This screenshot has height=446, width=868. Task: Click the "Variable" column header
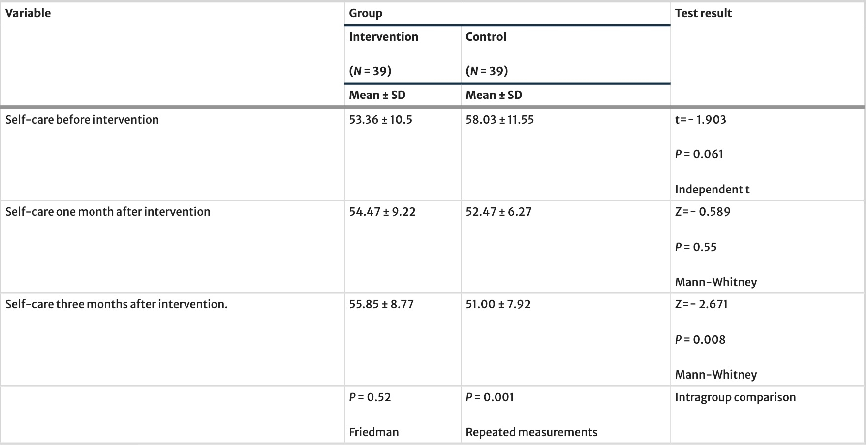pos(28,13)
